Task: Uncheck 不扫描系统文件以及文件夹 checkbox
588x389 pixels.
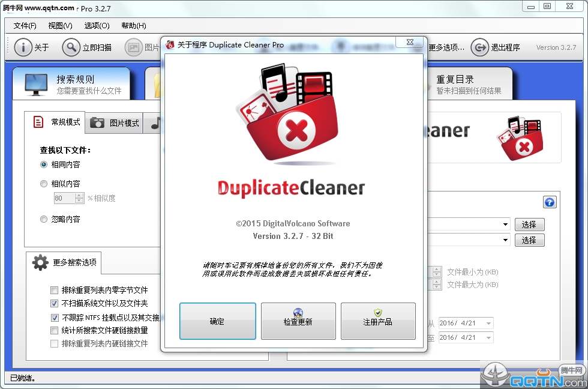Action: coord(55,303)
